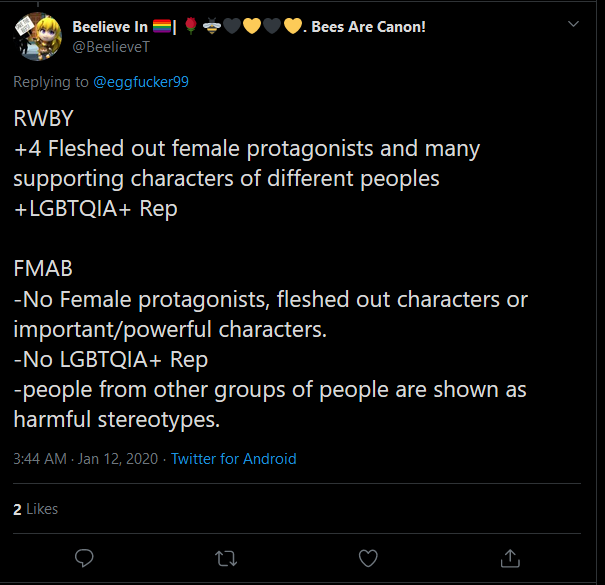Open profile via "Beelieve In" display name
The width and height of the screenshot is (605, 585).
110,27
